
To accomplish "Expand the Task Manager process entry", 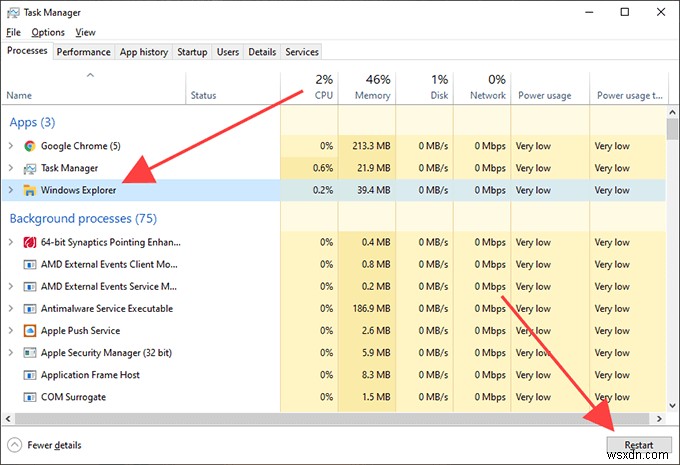I will tap(11, 168).
